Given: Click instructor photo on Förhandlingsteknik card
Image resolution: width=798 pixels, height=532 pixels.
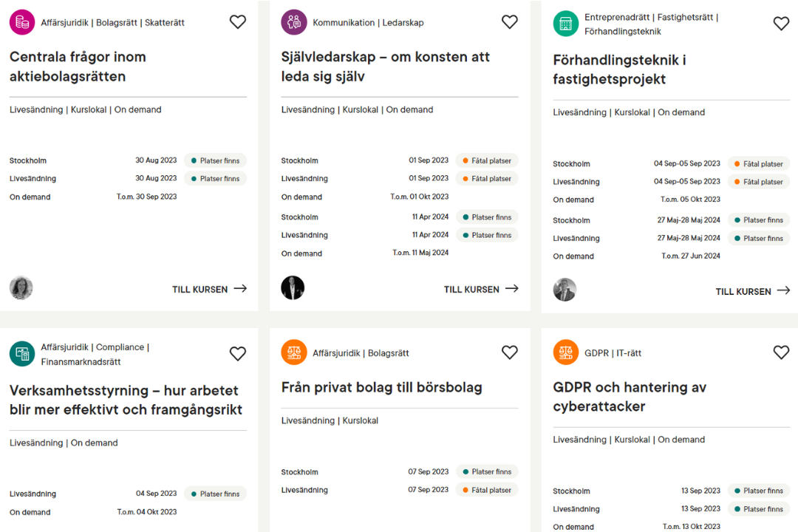Looking at the screenshot, I should pyautogui.click(x=565, y=290).
